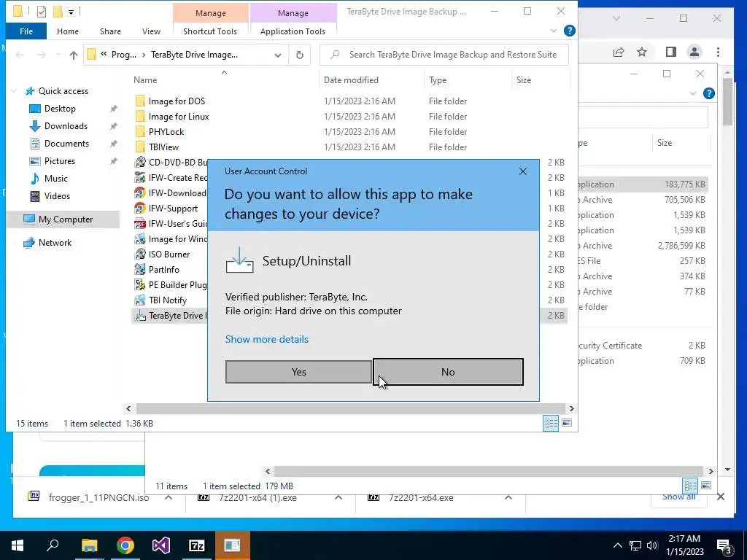Select My Computer in navigation pane
Screen dimensions: 747x560
point(66,219)
